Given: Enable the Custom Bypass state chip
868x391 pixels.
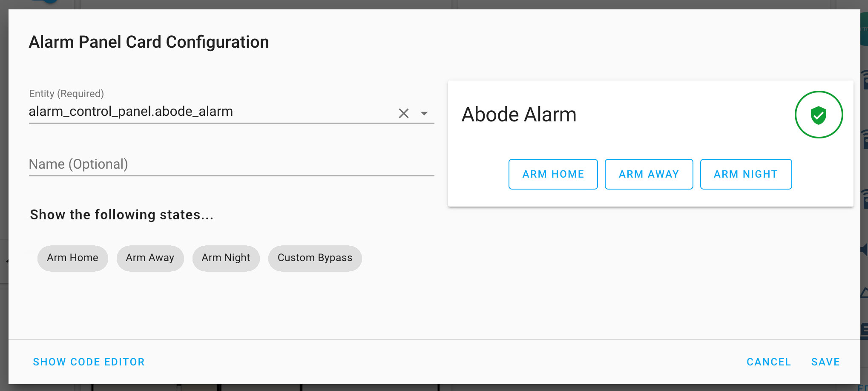Looking at the screenshot, I should coord(315,258).
